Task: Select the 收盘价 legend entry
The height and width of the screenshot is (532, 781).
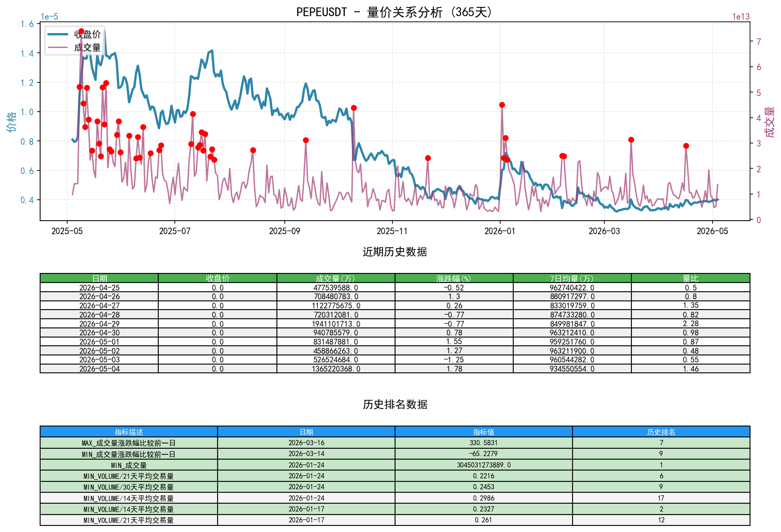Action: [75, 34]
